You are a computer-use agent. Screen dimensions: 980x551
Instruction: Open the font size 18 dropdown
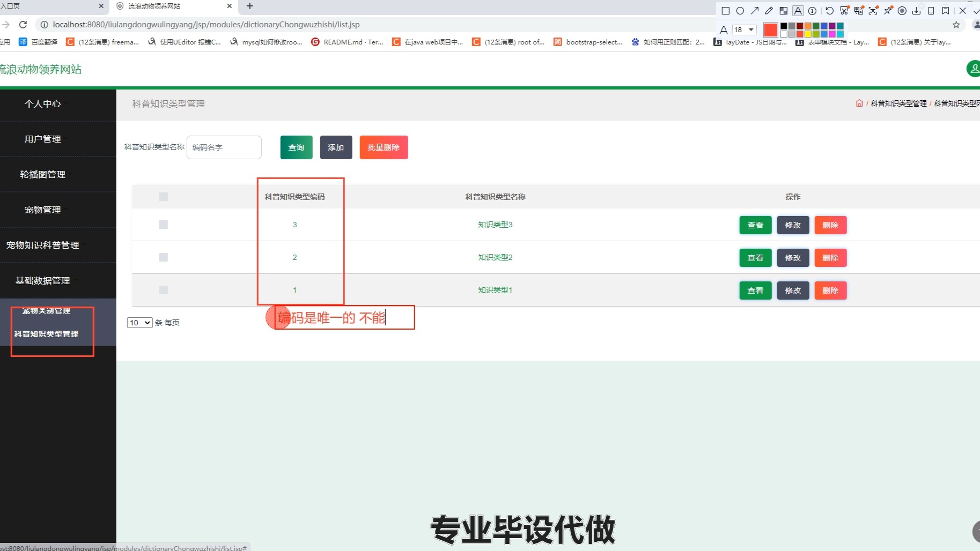(745, 29)
